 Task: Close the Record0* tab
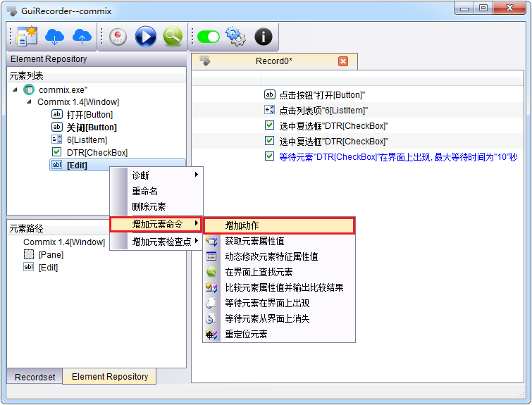pyautogui.click(x=343, y=61)
